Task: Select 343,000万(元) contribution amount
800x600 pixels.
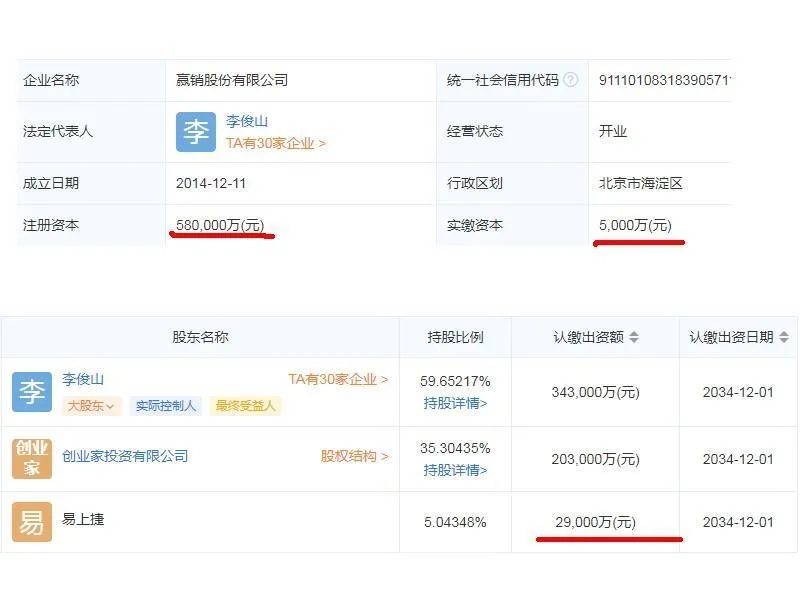Action: [x=595, y=392]
